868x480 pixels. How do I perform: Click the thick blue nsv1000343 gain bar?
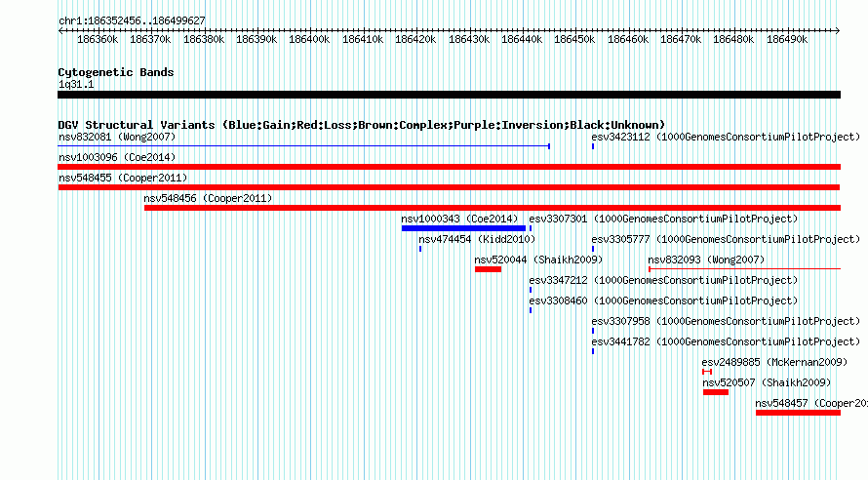click(x=463, y=228)
